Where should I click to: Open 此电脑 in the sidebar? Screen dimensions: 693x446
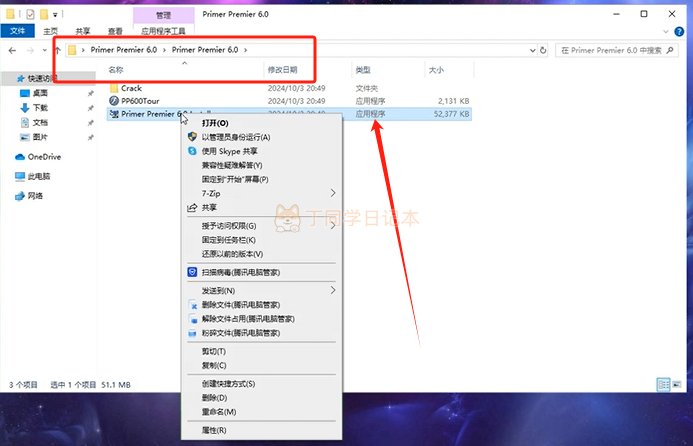(x=39, y=176)
